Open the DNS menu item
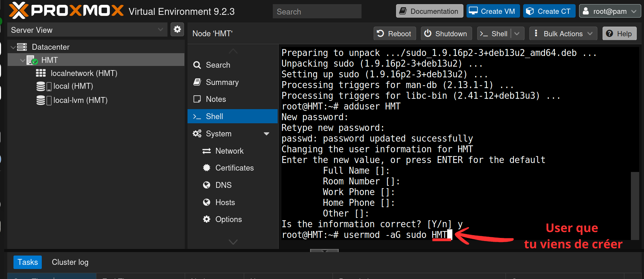Screen dimensions: 644x279 pyautogui.click(x=232, y=185)
